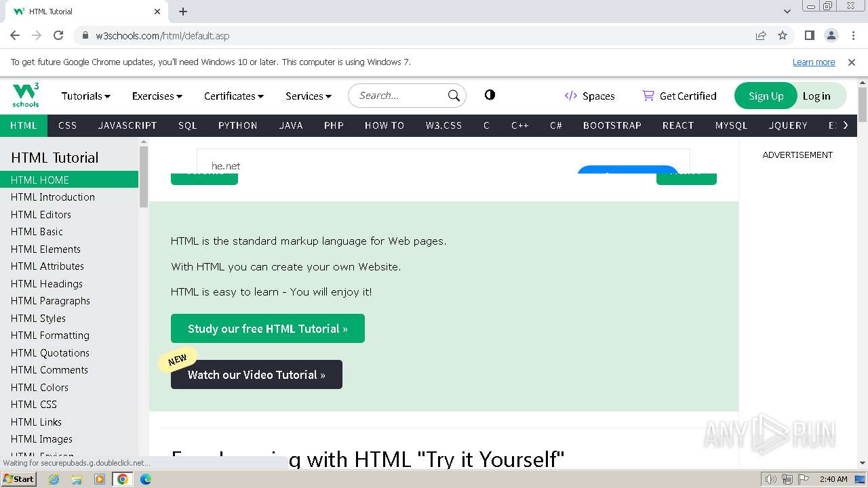Click the tab search chevron in the title bar
The height and width of the screenshot is (488, 868).
click(x=787, y=12)
